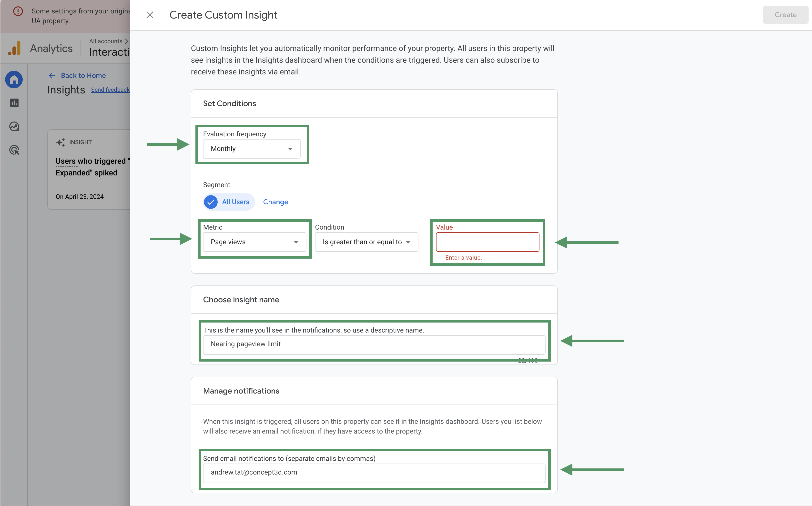
Task: Close the Create Custom Insight panel
Action: (x=150, y=15)
